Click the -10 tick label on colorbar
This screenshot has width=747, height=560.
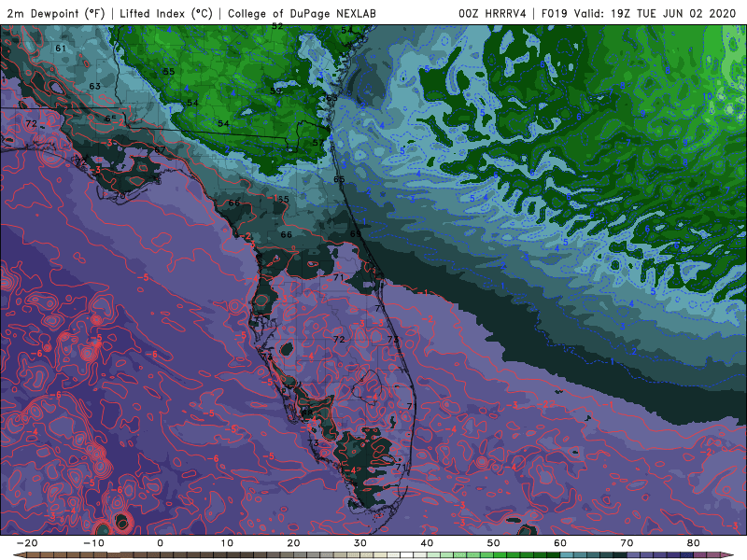pyautogui.click(x=93, y=543)
